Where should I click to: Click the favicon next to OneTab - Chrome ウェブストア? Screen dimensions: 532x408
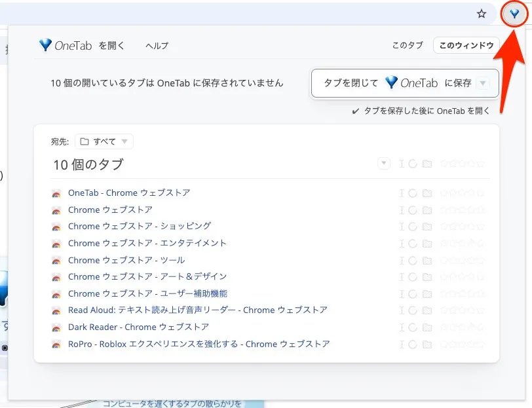click(56, 193)
